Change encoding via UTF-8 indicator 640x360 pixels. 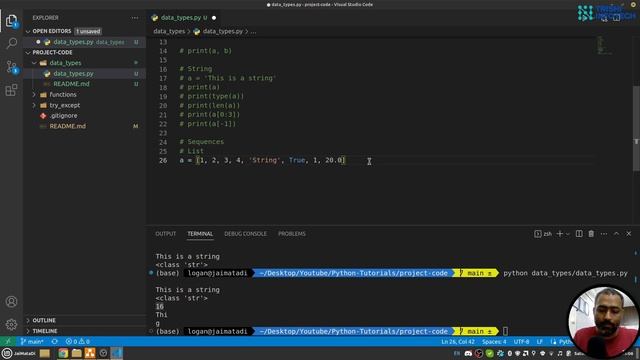click(521, 342)
